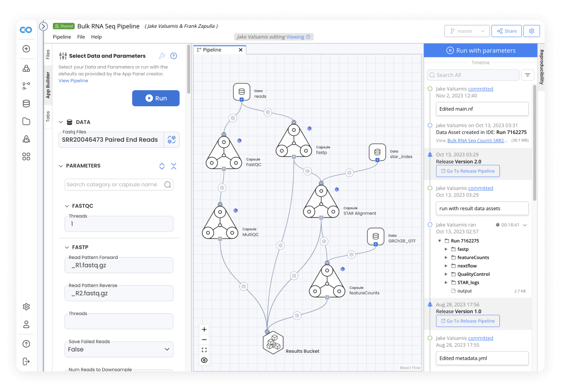
Task: Expand the fastp folder under Run 7162275
Action: (447, 249)
